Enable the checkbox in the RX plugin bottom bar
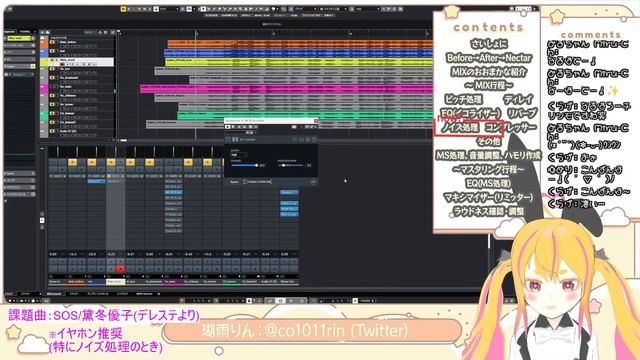The height and width of the screenshot is (360, 640). (245, 182)
